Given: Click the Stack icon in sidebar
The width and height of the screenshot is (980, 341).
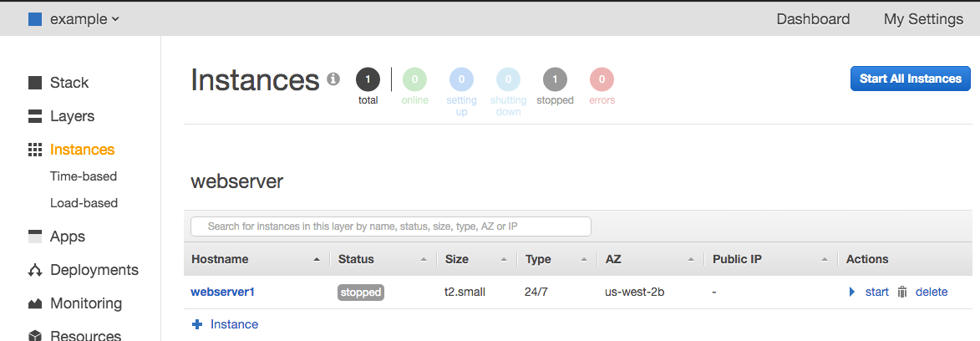Looking at the screenshot, I should [x=35, y=83].
